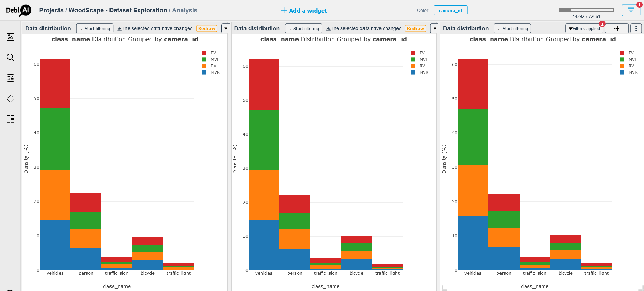Screen dimensions: 644x291
Task: Click bicycle bar in third chart
Action: coord(566,253)
